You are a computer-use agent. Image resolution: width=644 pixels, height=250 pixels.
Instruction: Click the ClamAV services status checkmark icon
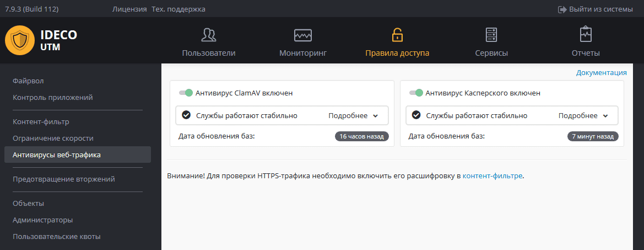186,115
